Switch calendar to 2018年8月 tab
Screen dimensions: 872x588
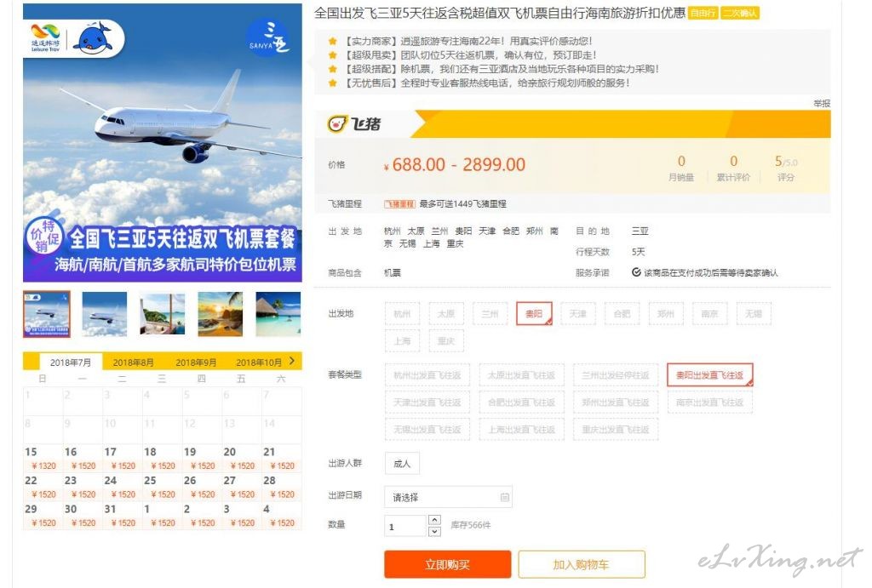click(134, 363)
